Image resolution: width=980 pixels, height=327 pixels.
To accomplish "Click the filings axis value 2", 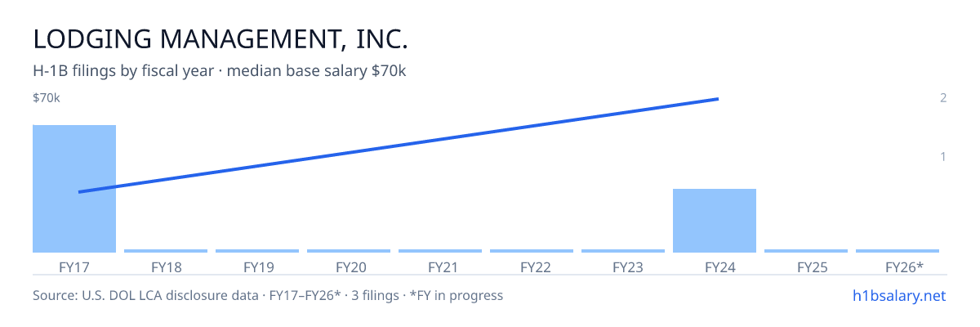I will coord(942,98).
